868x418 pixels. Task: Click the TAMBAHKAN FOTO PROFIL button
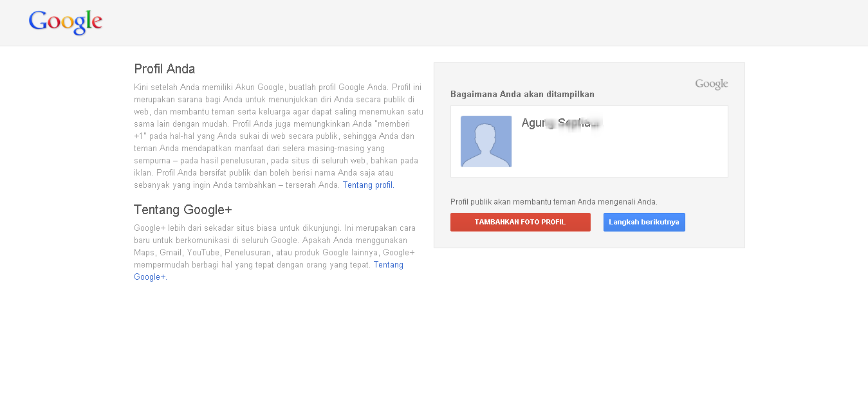click(x=521, y=222)
